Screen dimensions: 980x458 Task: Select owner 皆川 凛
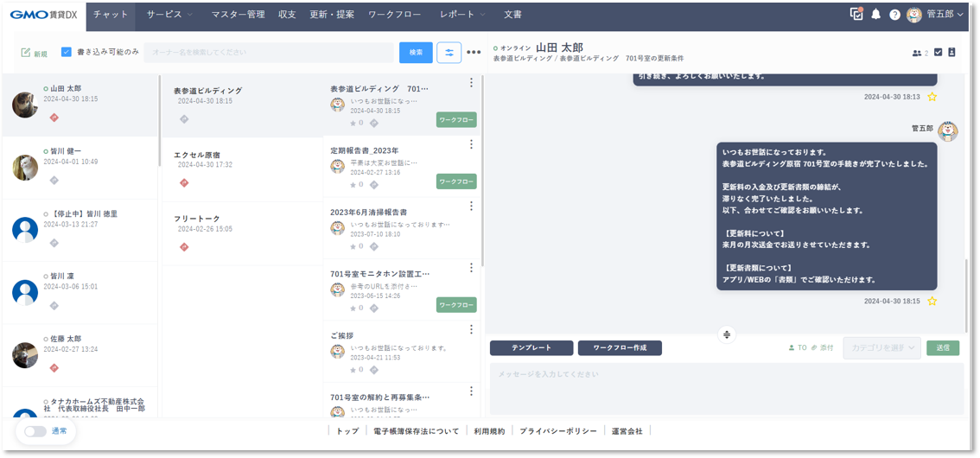[80, 292]
